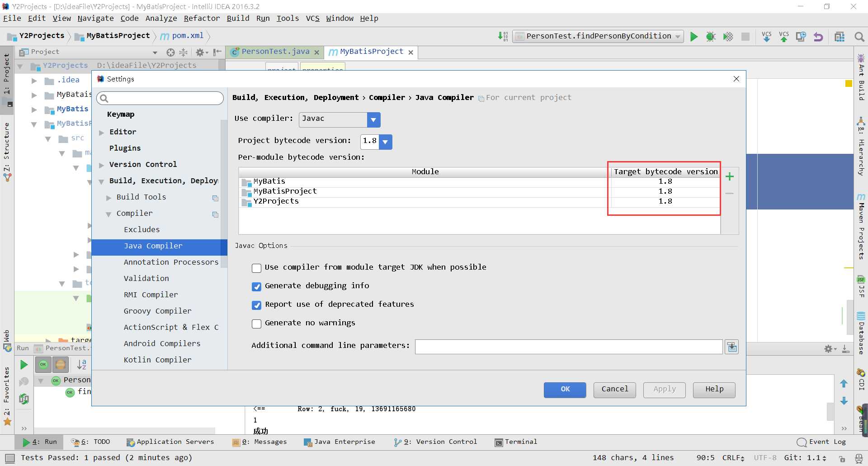This screenshot has height=466, width=868.
Task: Click the Make Project icon in toolbar
Action: (503, 36)
